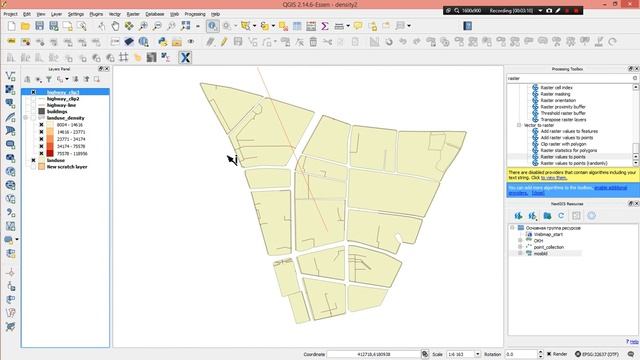The height and width of the screenshot is (360, 640).
Task: Click the Delete Selected trash icon
Action: coord(313,42)
